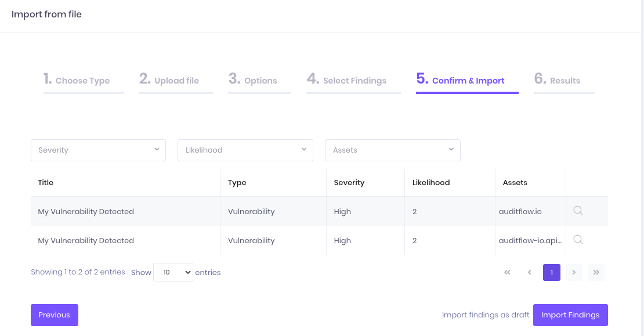Click the Previous button
The width and height of the screenshot is (644, 336).
(x=54, y=315)
